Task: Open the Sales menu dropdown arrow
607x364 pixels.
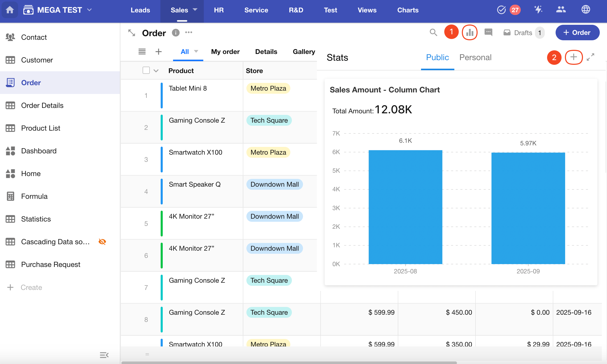Action: pyautogui.click(x=195, y=10)
